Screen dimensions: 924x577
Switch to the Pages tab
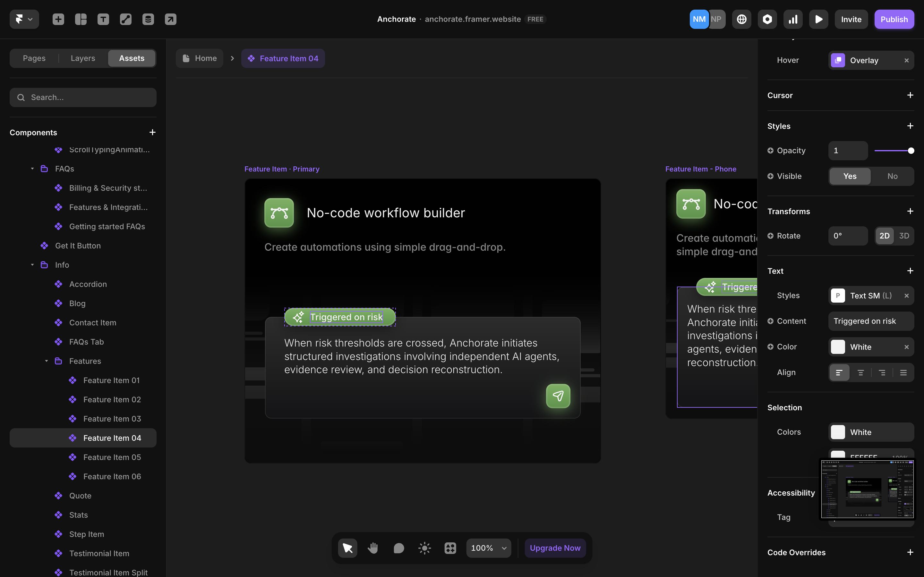pyautogui.click(x=34, y=58)
